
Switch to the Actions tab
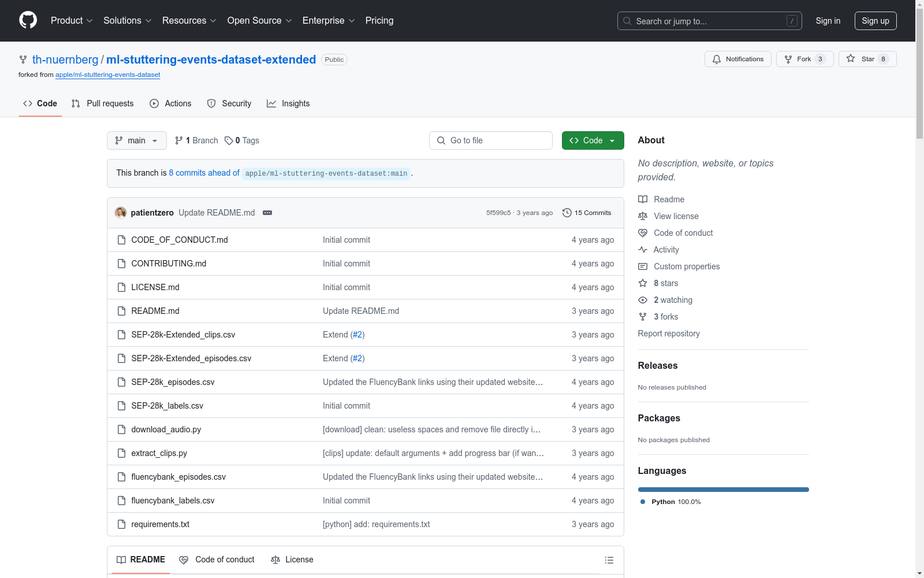pyautogui.click(x=170, y=103)
